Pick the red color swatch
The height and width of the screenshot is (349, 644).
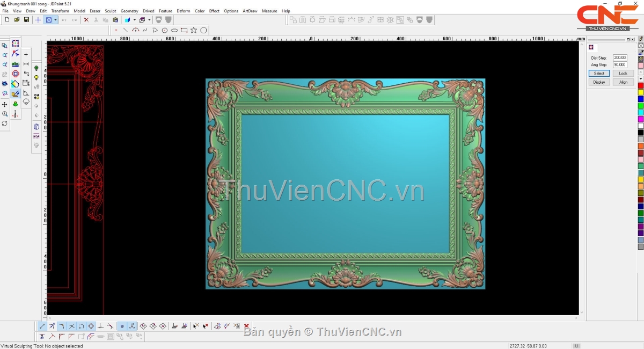641,86
